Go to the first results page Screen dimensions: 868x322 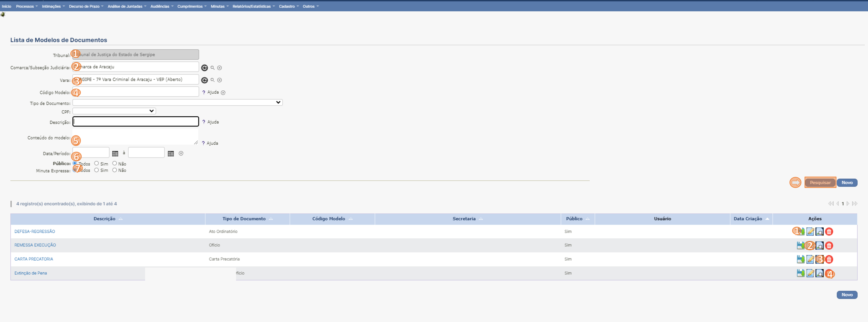click(x=831, y=204)
